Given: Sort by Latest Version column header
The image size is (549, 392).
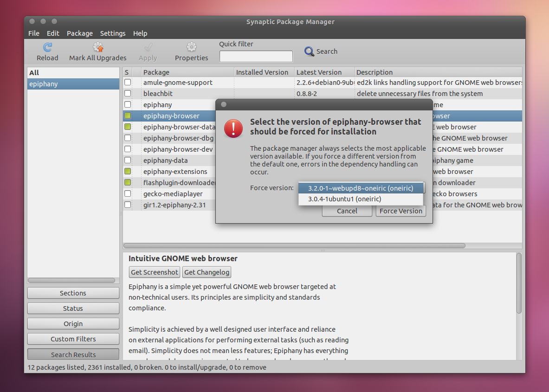Looking at the screenshot, I should tap(324, 72).
